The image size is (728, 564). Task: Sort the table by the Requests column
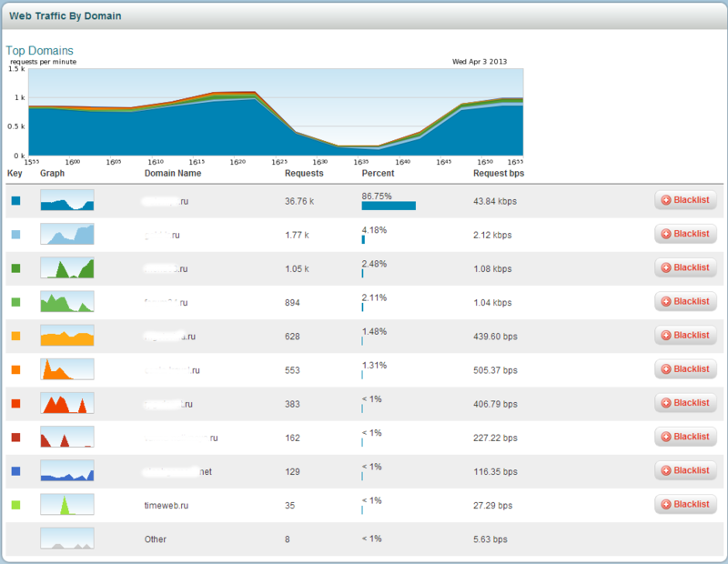click(x=304, y=173)
